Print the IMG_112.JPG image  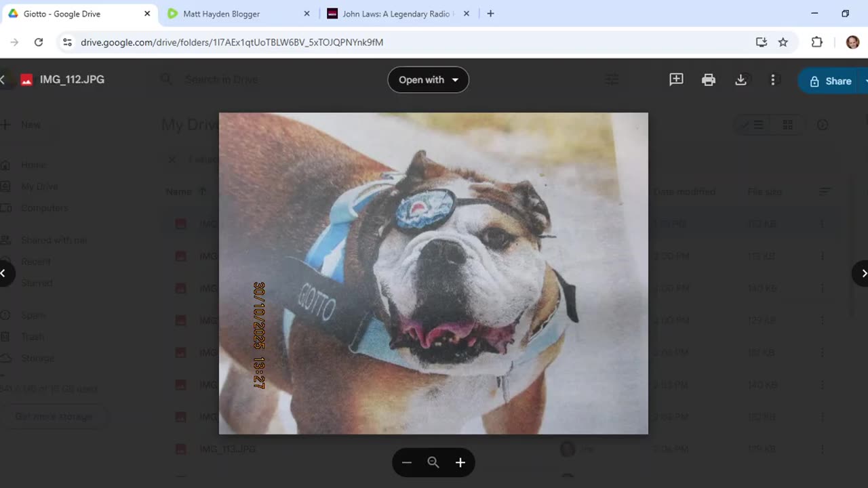(x=709, y=80)
